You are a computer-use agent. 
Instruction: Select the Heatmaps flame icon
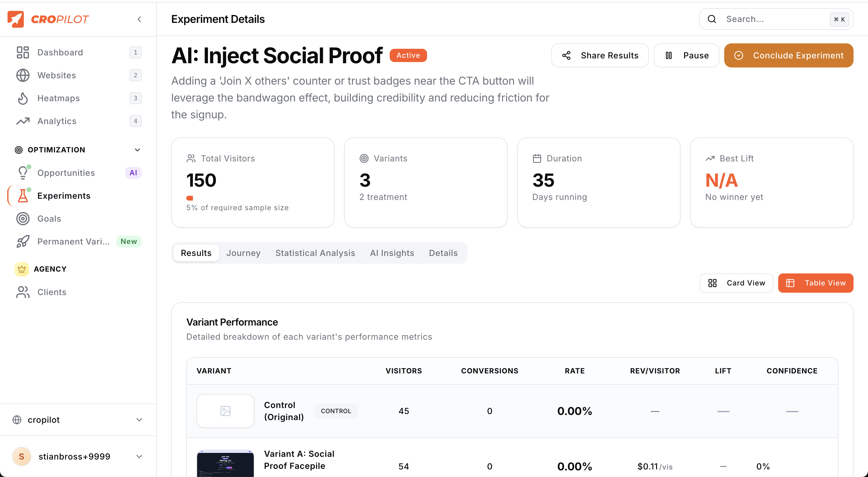22,98
